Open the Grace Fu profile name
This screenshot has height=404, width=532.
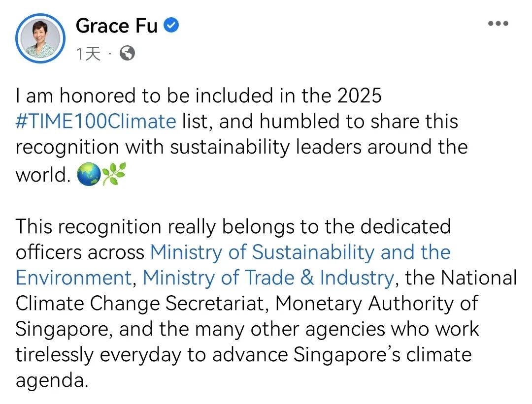pyautogui.click(x=117, y=26)
